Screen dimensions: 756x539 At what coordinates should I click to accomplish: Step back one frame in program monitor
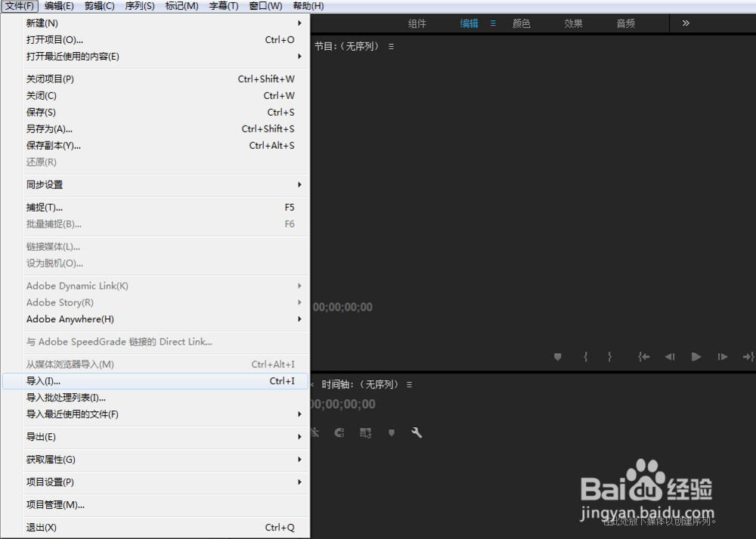pos(670,357)
